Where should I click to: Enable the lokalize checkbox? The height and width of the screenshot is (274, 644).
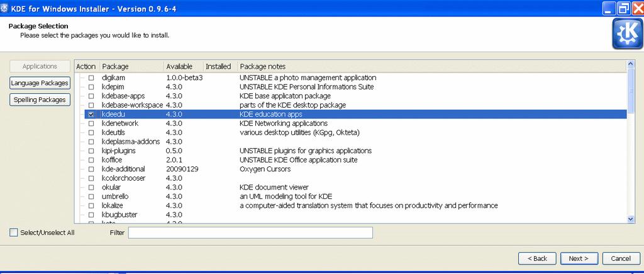[x=91, y=206]
